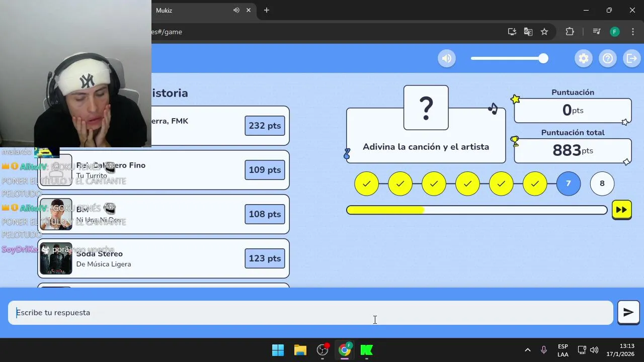Open the volume tray icon
Viewport: 644px width, 362px height.
(x=594, y=350)
